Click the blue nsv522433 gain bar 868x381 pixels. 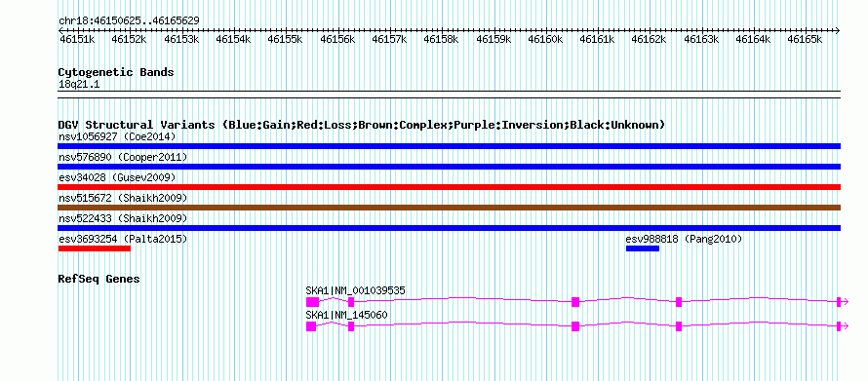click(449, 228)
